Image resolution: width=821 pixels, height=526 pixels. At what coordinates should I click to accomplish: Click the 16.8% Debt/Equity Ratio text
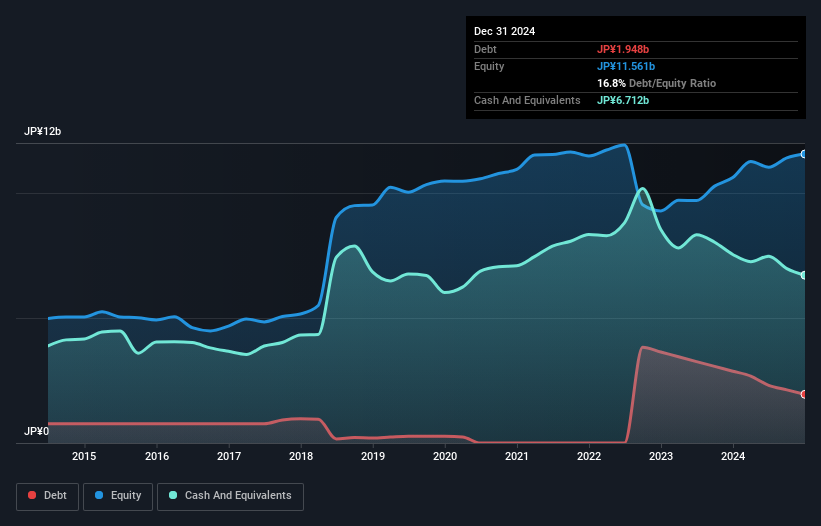(657, 83)
